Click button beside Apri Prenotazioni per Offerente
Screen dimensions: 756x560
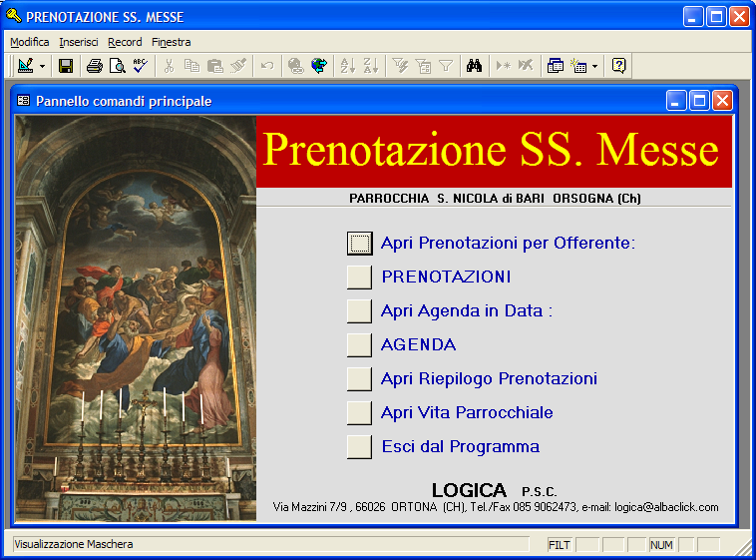[x=360, y=243]
